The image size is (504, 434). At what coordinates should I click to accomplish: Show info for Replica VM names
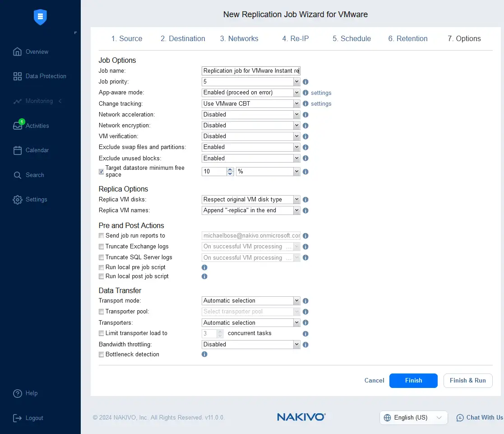point(305,210)
